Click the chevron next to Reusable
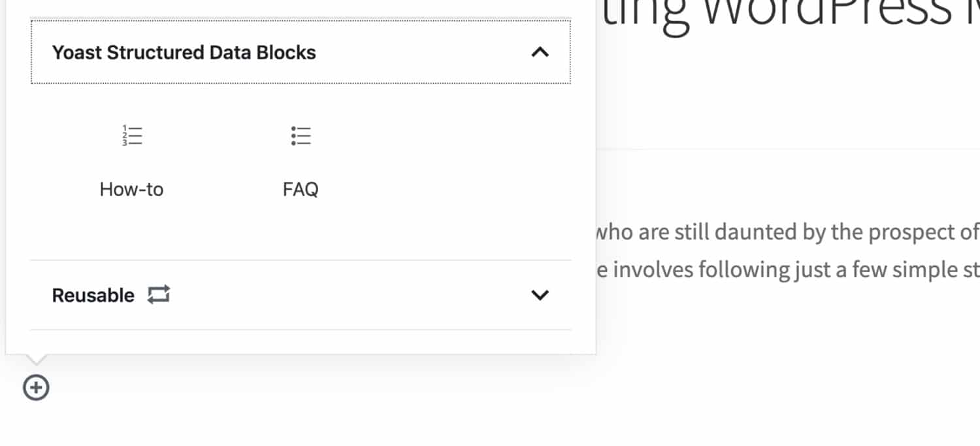This screenshot has width=980, height=446. coord(540,295)
